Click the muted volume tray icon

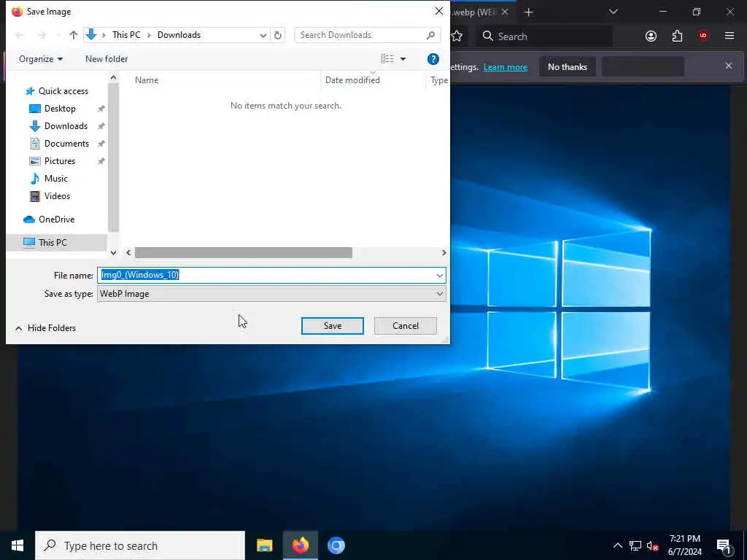653,545
